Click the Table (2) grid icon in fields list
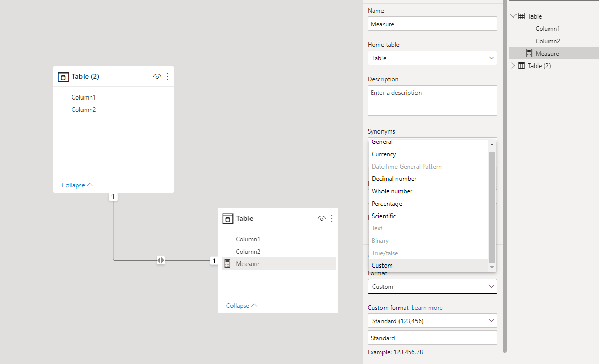 pos(521,65)
